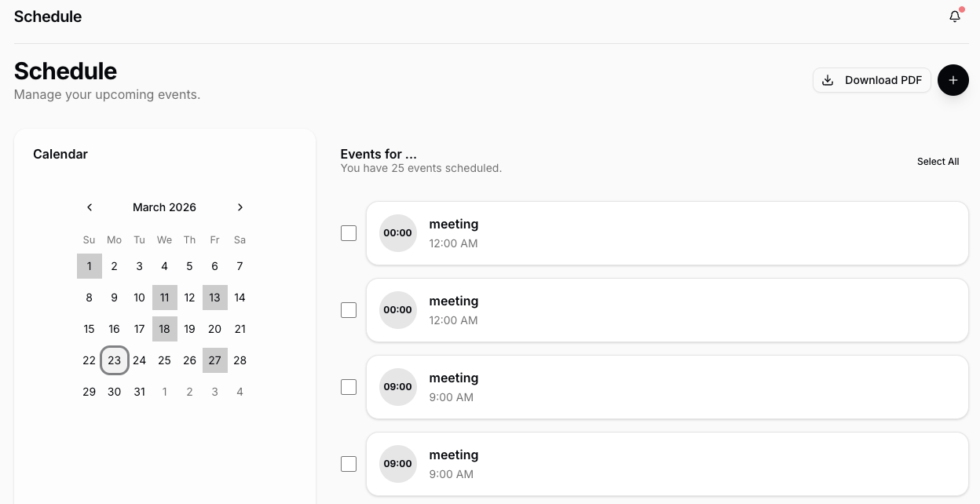
Task: Open the Schedule heading in the top bar
Action: [48, 16]
